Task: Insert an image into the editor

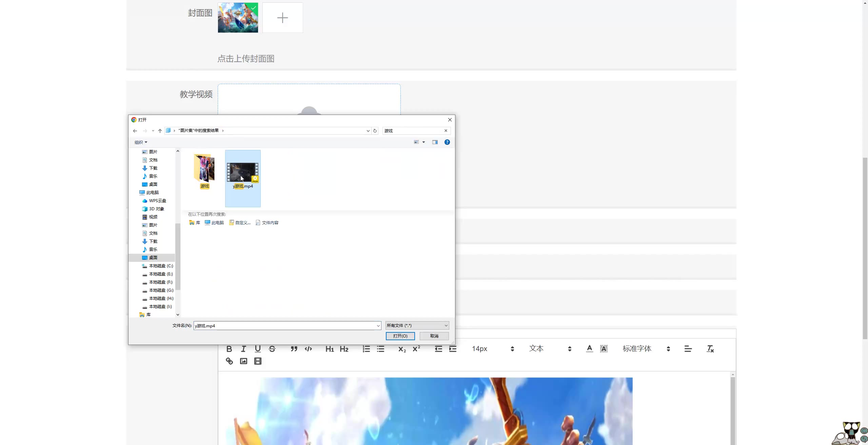Action: pyautogui.click(x=243, y=361)
